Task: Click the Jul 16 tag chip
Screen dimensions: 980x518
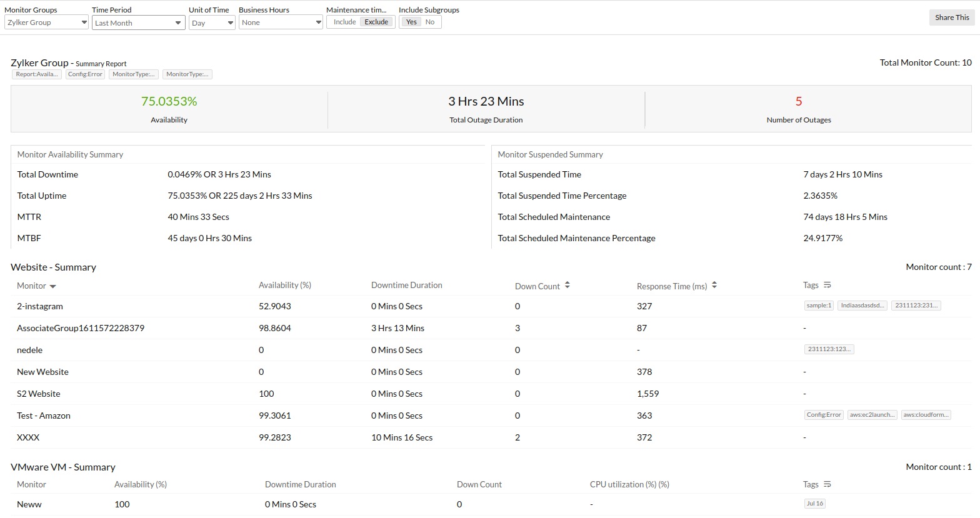Action: [x=814, y=504]
